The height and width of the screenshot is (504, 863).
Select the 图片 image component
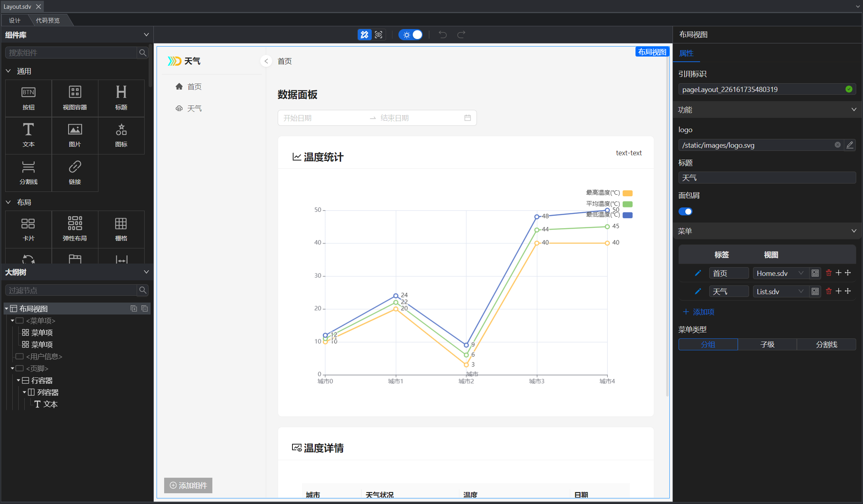[75, 135]
